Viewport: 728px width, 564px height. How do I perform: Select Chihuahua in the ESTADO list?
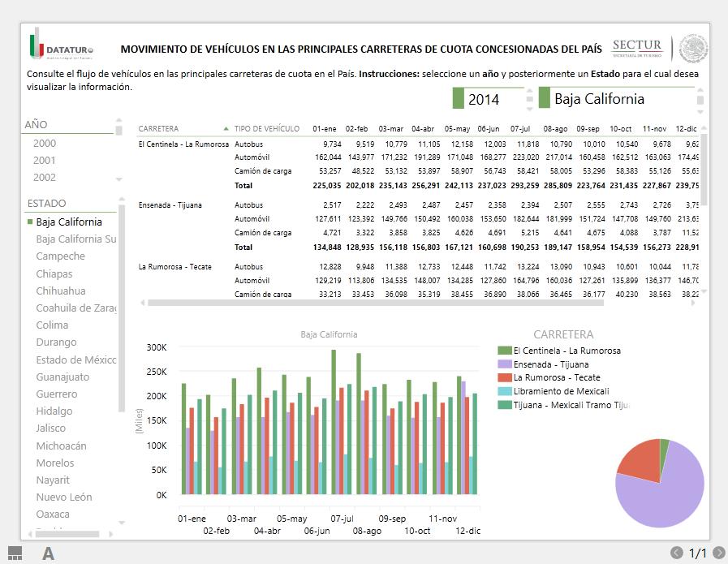click(61, 291)
